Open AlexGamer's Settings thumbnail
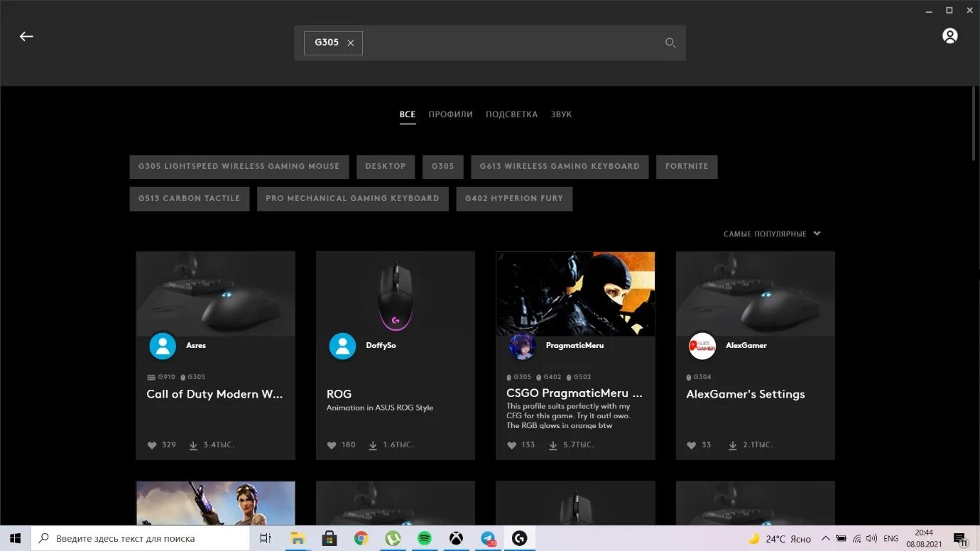 click(x=756, y=293)
